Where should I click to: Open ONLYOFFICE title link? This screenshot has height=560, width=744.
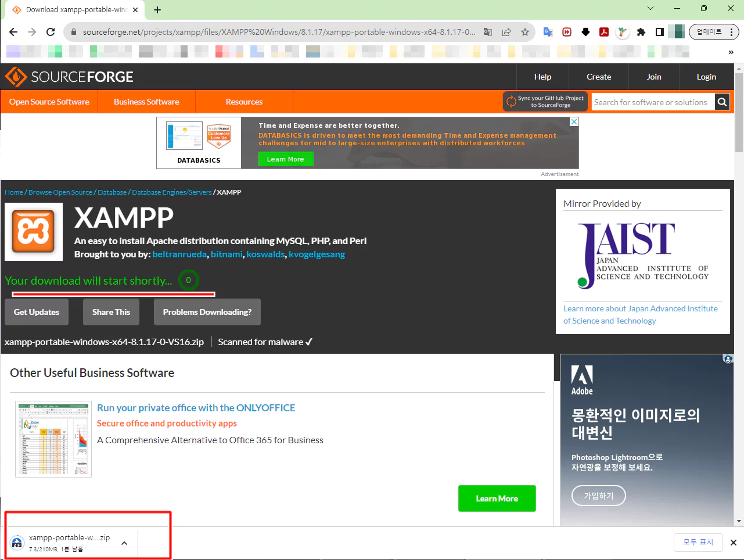click(x=196, y=408)
